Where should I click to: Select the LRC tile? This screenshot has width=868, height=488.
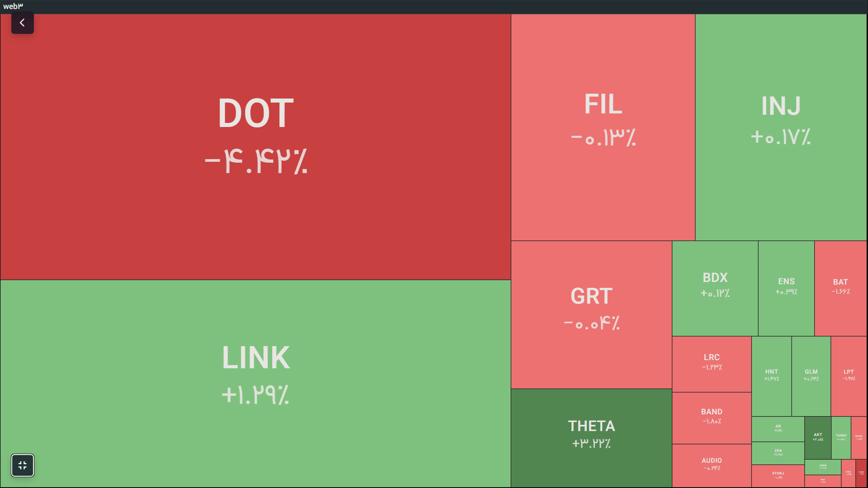coord(712,364)
